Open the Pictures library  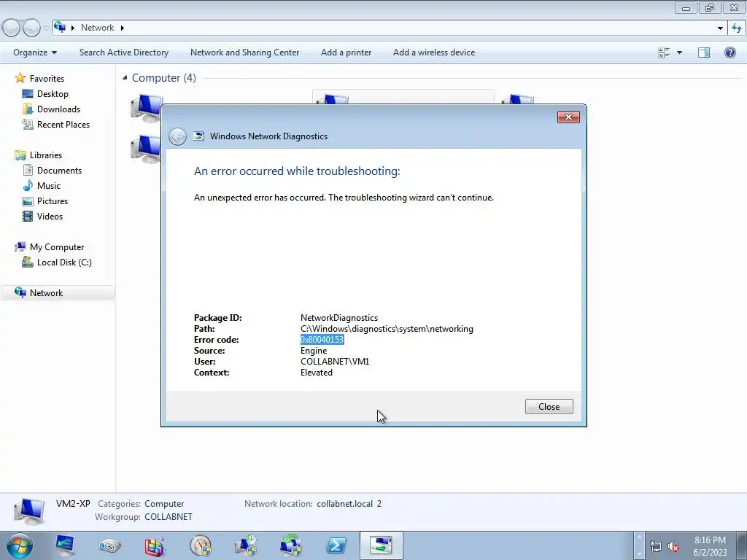53,201
